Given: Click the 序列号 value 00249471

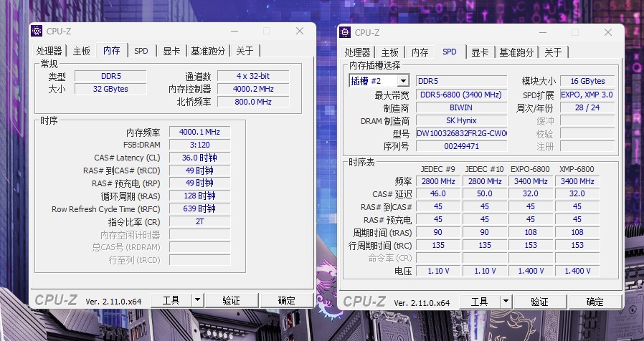Looking at the screenshot, I should coord(461,146).
